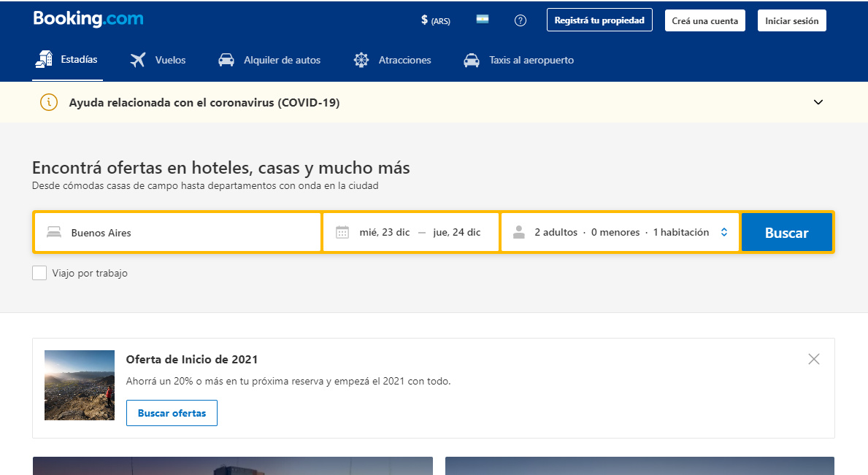This screenshot has width=868, height=475.
Task: Click the person icon in guests field
Action: coord(519,232)
